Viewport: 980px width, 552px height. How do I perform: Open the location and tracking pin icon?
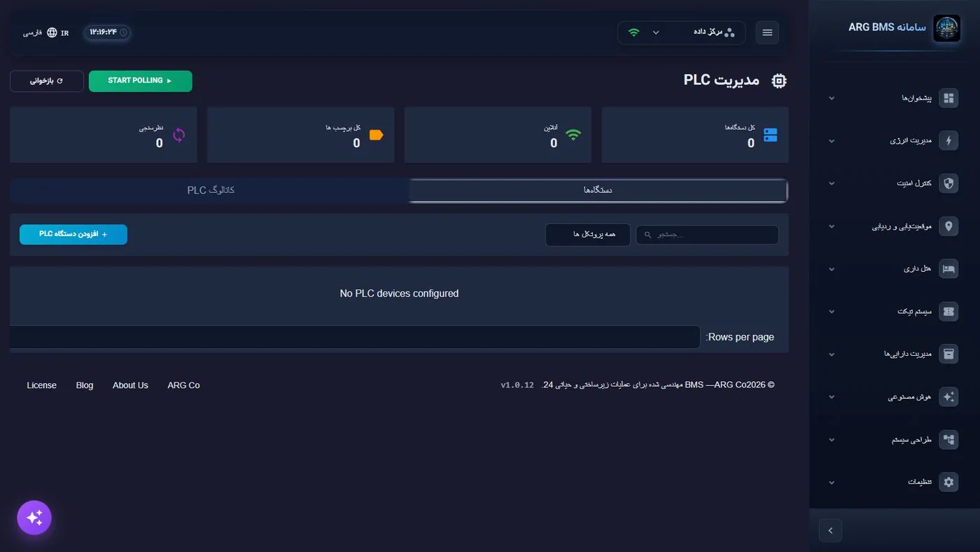tap(948, 226)
